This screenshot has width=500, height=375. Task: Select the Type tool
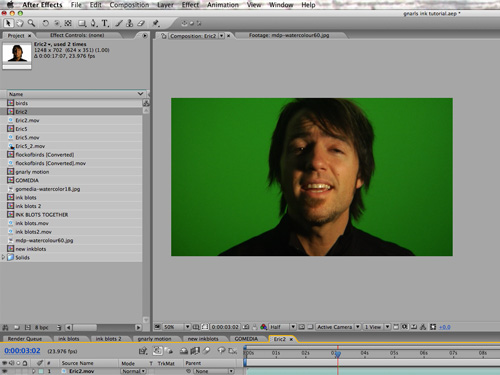click(x=105, y=23)
